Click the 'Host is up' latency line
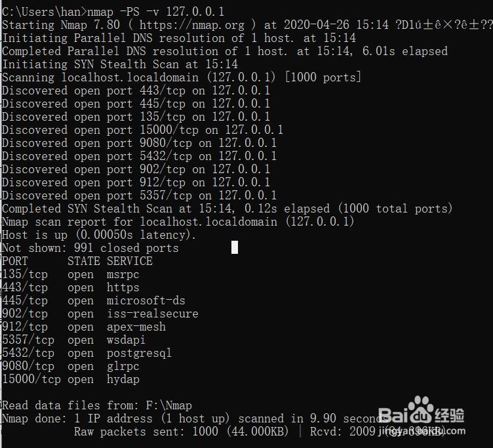The height and width of the screenshot is (448, 493). [x=99, y=235]
